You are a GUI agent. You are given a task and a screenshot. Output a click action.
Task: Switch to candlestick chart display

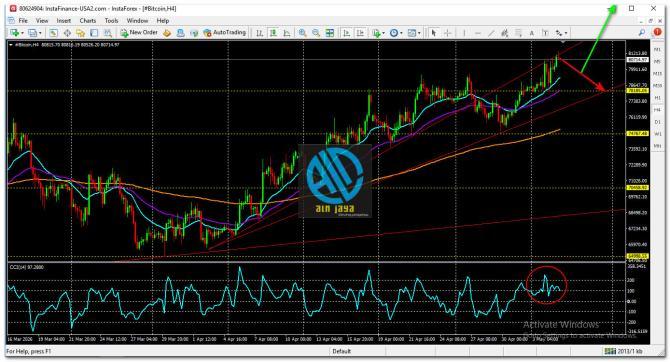pos(273,33)
